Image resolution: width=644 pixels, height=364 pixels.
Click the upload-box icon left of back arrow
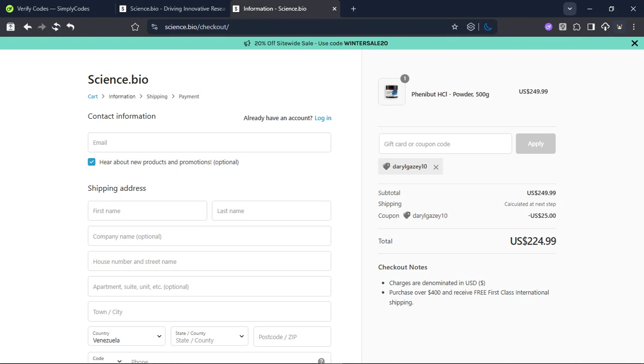tap(11, 27)
